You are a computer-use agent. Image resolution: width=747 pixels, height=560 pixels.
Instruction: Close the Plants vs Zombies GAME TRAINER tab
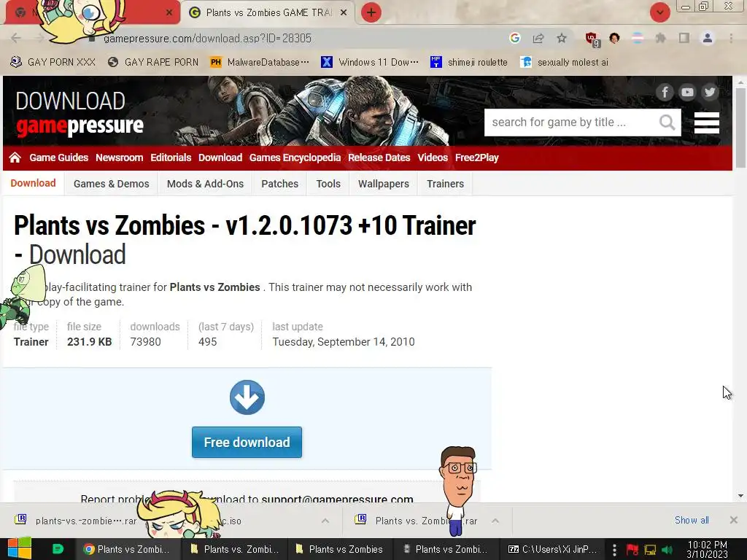tap(344, 12)
